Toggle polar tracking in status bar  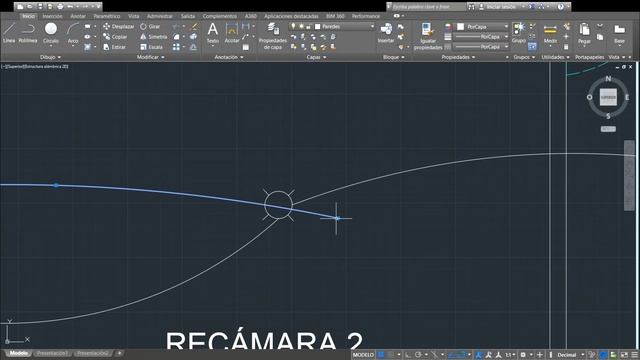pos(418,355)
